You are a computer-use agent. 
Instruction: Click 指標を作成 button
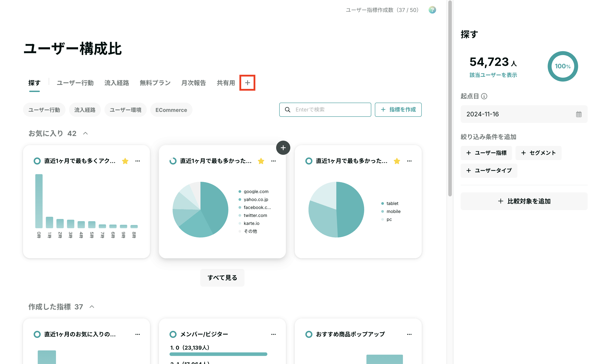(398, 110)
